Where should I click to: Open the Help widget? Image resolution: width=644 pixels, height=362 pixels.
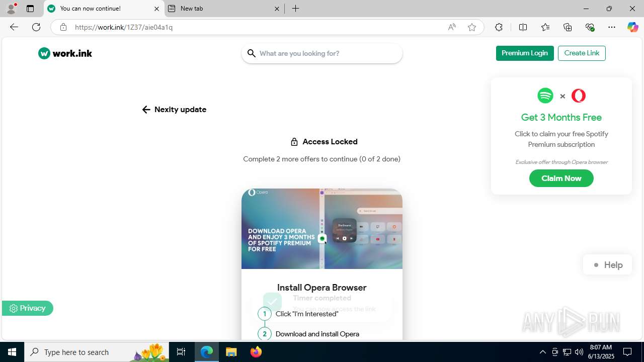[608, 265]
